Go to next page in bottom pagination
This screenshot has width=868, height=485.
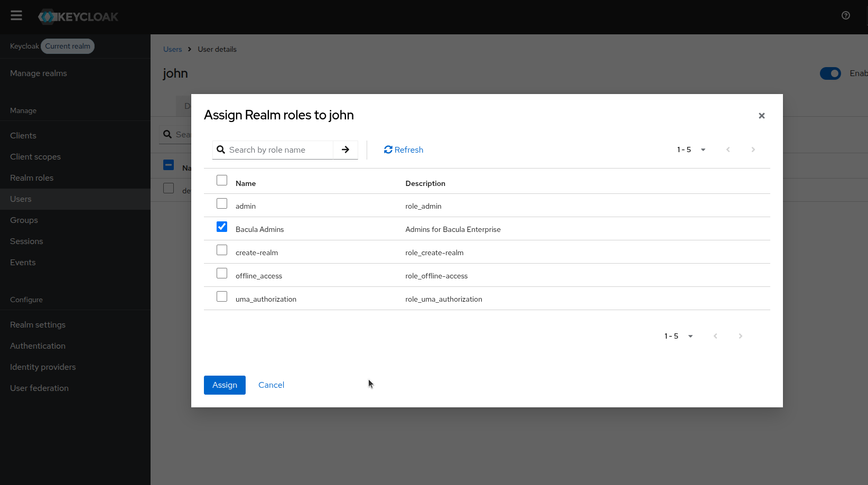click(x=740, y=336)
